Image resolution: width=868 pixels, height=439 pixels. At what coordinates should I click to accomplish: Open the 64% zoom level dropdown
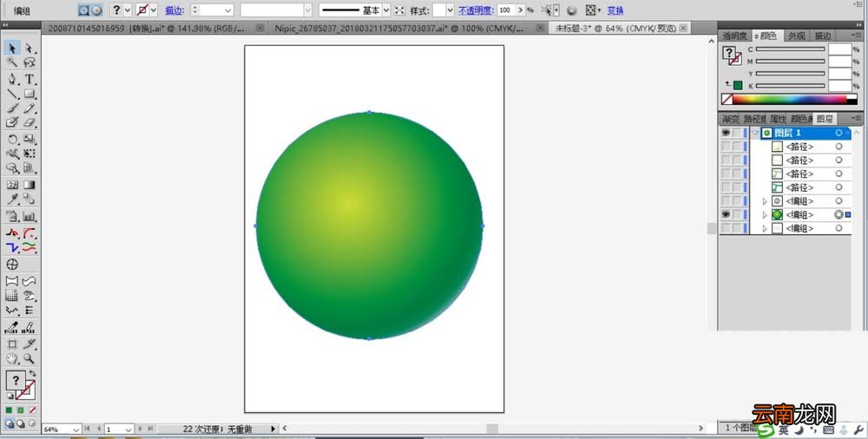coord(76,429)
